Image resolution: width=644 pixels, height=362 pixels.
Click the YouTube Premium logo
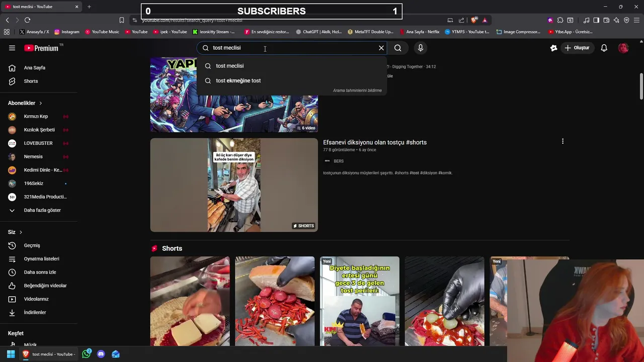(x=41, y=48)
